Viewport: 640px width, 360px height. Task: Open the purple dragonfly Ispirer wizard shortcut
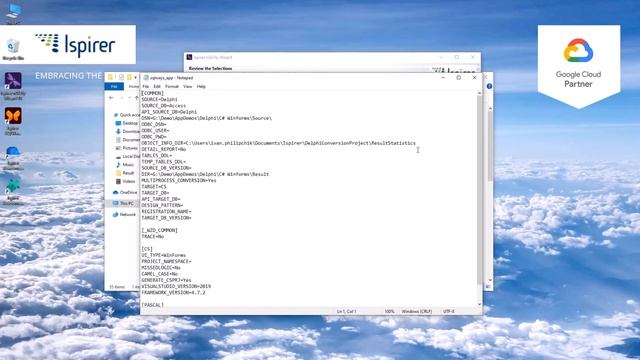point(13,86)
